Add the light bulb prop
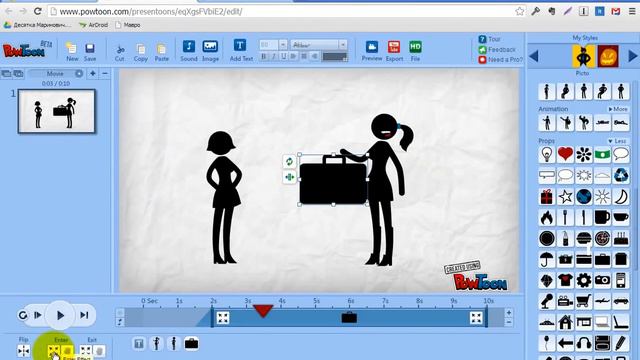This screenshot has height=360, width=640. point(547,155)
